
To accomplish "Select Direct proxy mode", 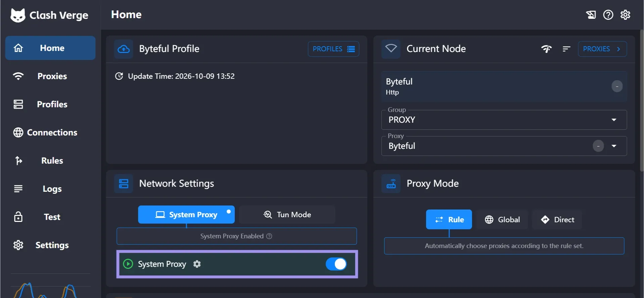I will (557, 220).
